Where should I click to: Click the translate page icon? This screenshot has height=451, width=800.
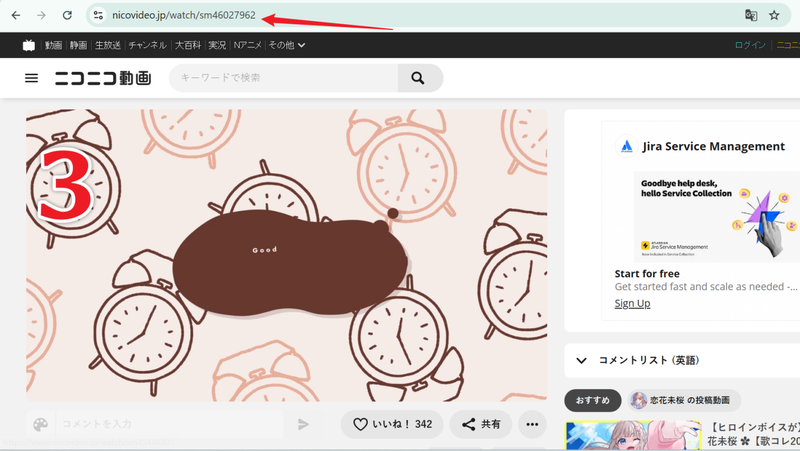751,15
